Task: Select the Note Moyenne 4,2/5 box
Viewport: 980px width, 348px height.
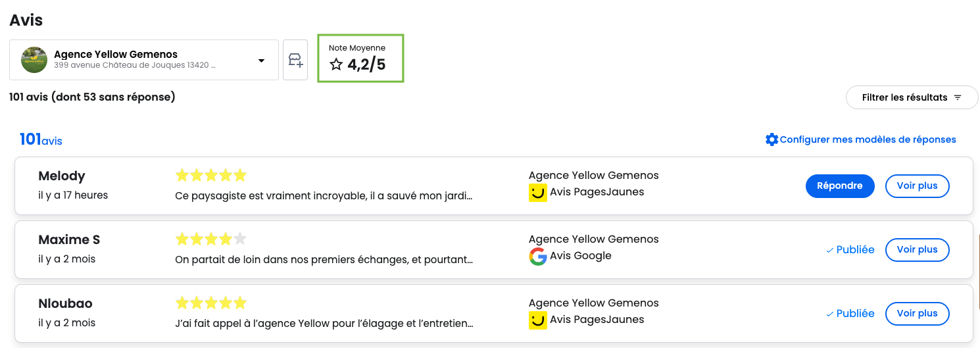Action: 360,59
